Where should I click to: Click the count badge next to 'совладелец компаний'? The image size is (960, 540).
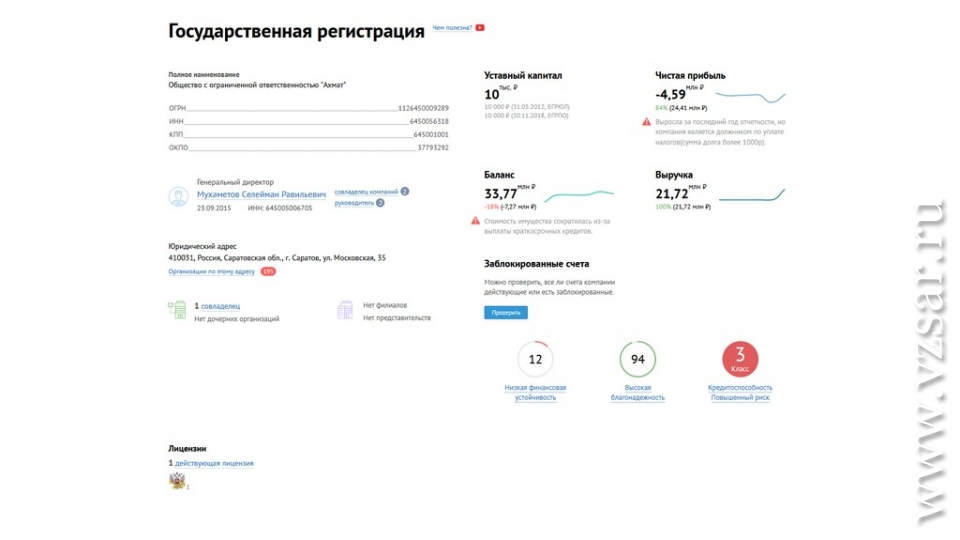tap(405, 191)
